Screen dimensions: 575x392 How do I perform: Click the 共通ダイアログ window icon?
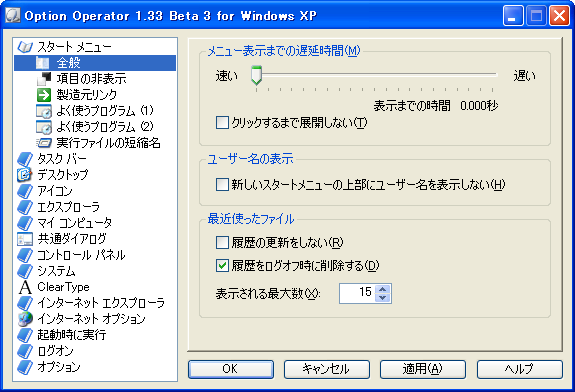25,239
